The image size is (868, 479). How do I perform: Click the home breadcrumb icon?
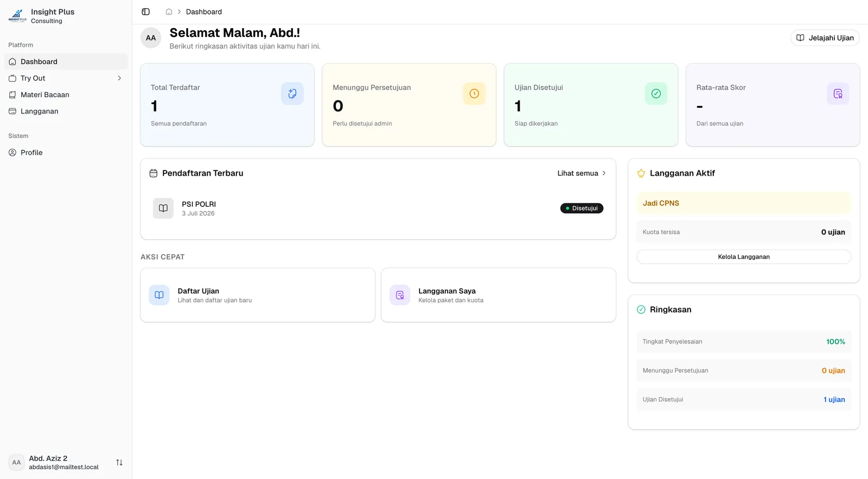169,12
